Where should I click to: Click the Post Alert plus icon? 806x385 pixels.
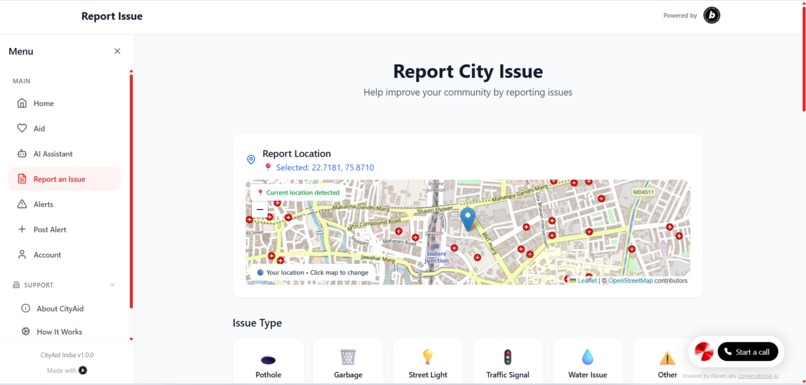[22, 229]
